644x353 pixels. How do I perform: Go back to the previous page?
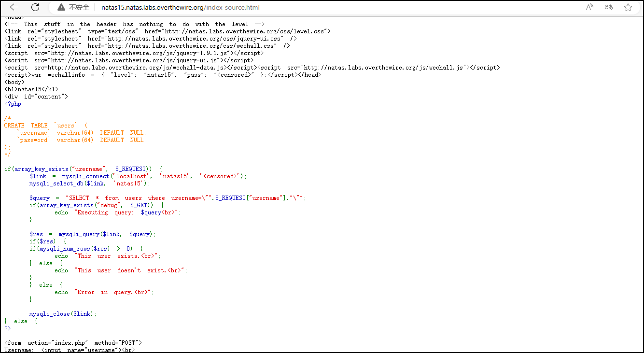[14, 7]
